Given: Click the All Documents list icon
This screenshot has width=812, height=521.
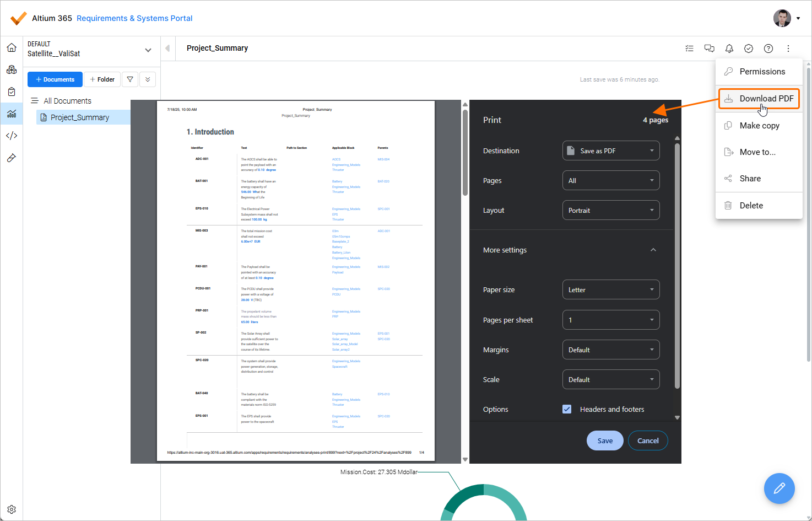Looking at the screenshot, I should click(x=35, y=101).
